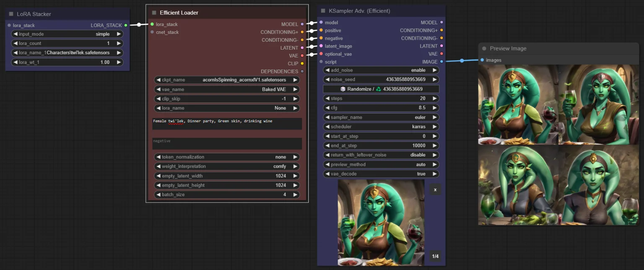Increase lora_count with right arrow
Screen dimensions: 644x270
click(x=119, y=43)
